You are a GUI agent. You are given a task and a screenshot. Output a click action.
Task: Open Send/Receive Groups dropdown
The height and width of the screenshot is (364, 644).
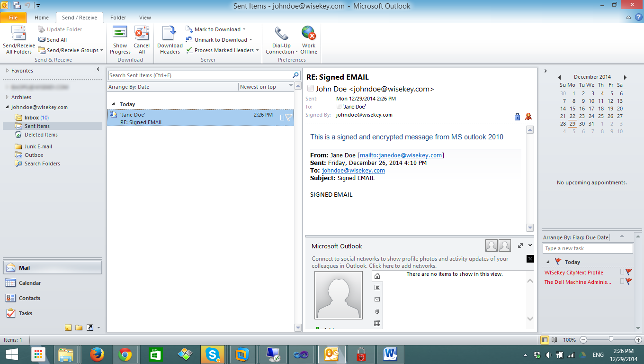[71, 50]
